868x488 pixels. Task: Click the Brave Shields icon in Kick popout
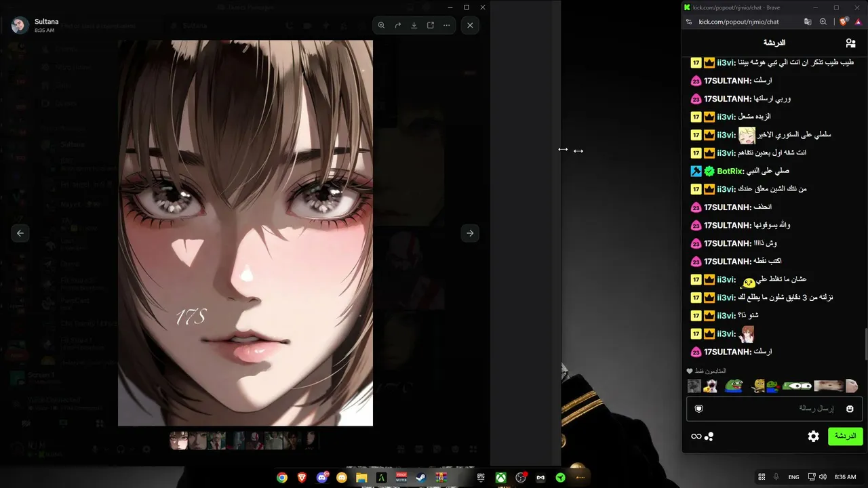coord(844,22)
